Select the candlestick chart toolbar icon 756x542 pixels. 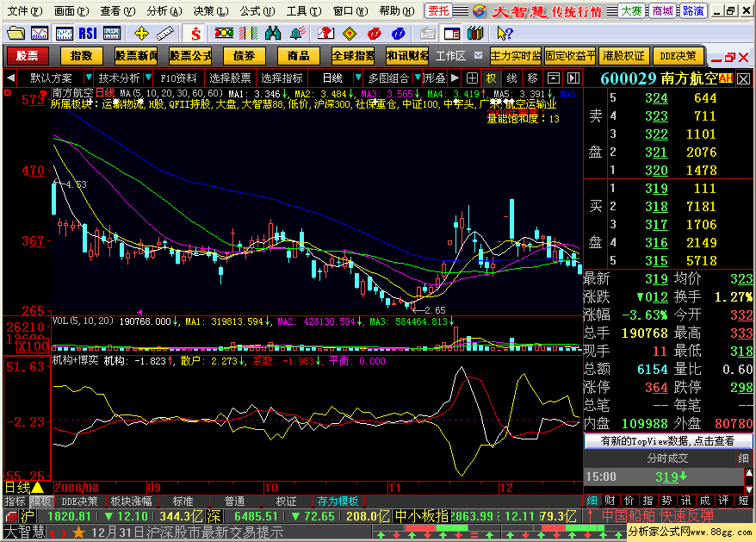pyautogui.click(x=64, y=34)
